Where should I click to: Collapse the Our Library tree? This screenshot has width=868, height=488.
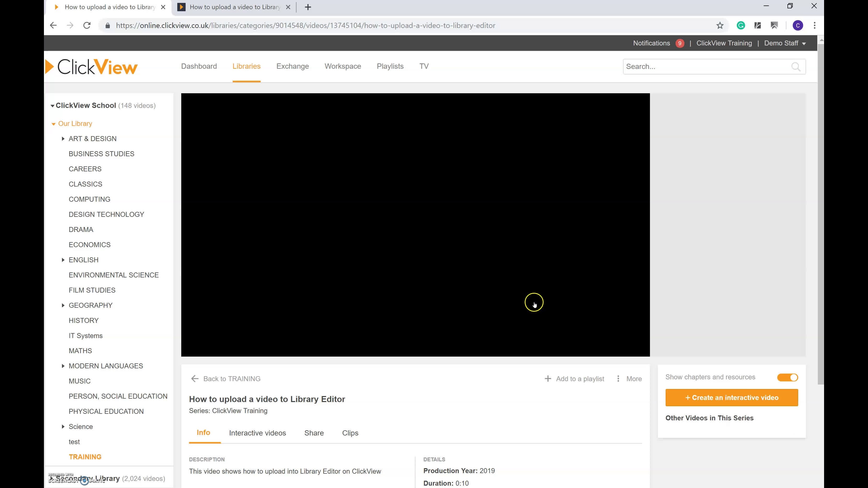(54, 124)
